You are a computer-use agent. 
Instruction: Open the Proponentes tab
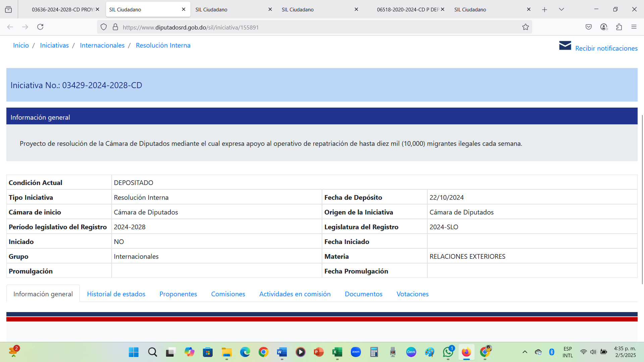(x=178, y=294)
